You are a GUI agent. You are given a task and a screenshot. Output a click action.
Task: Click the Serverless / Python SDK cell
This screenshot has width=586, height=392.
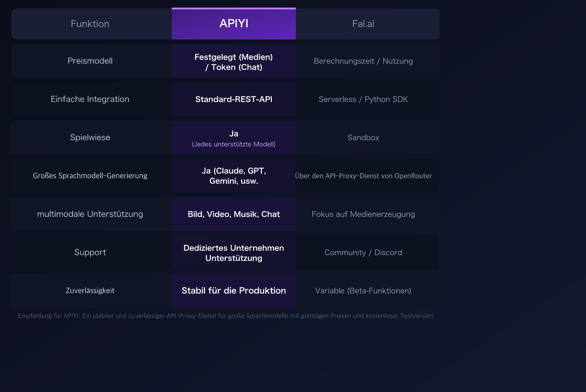pyautogui.click(x=363, y=99)
